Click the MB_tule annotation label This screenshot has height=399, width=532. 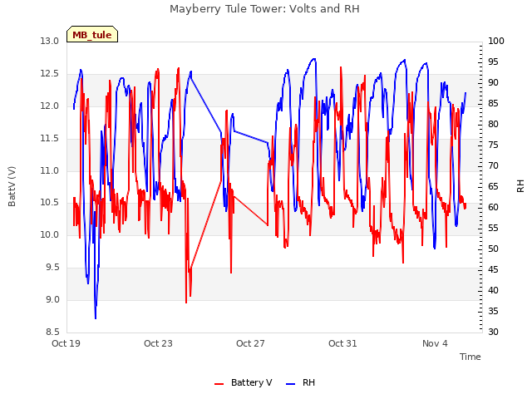pos(92,34)
